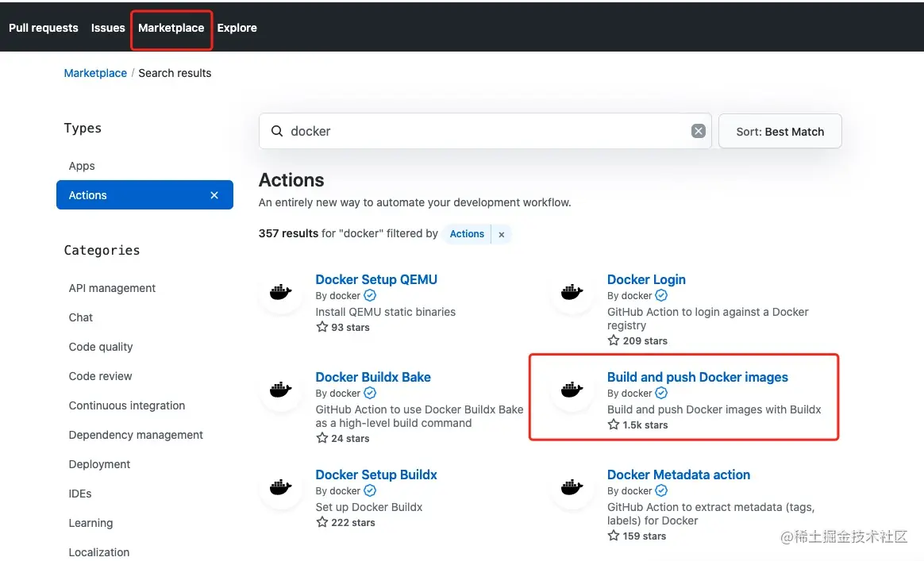The image size is (924, 561).
Task: Choose Code quality category
Action: pos(101,347)
